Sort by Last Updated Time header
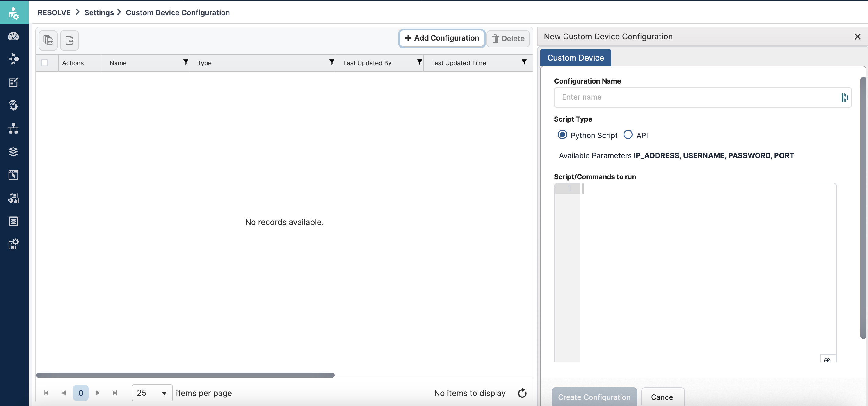Image resolution: width=868 pixels, height=406 pixels. pyautogui.click(x=458, y=63)
